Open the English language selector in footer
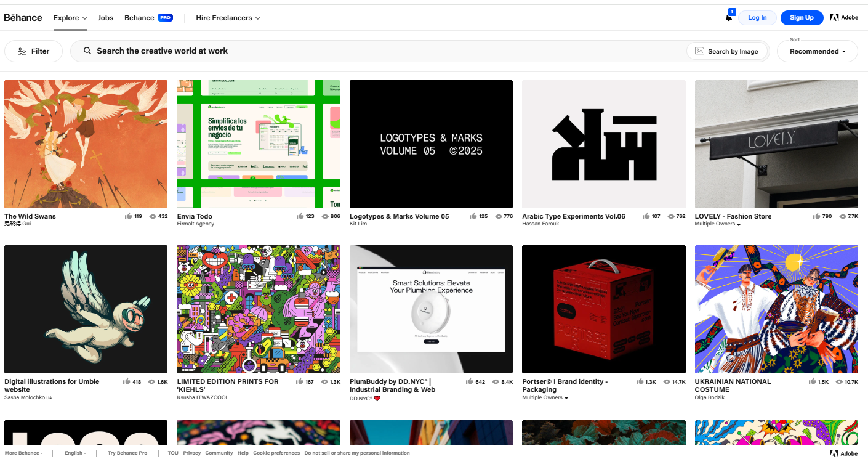Viewport: 868px width, 459px height. click(75, 453)
